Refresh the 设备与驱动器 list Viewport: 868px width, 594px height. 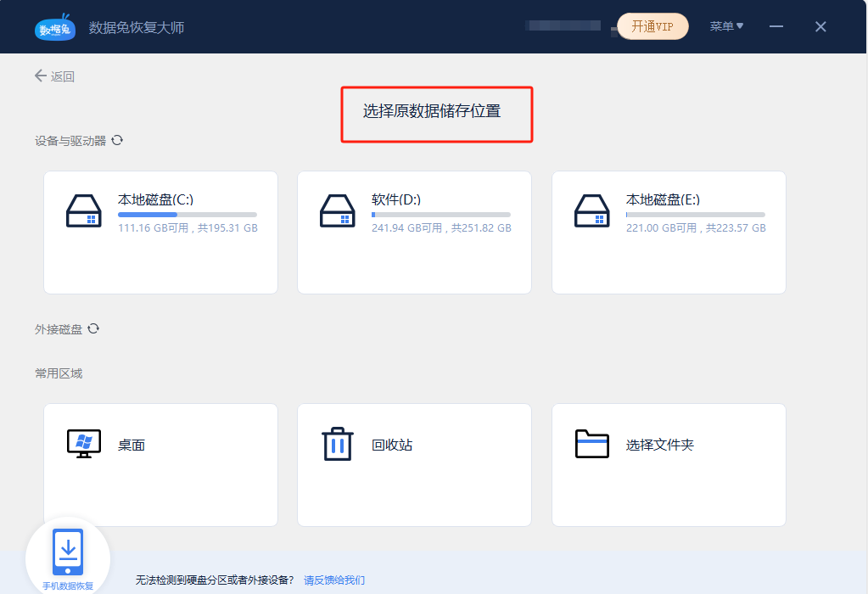point(117,141)
